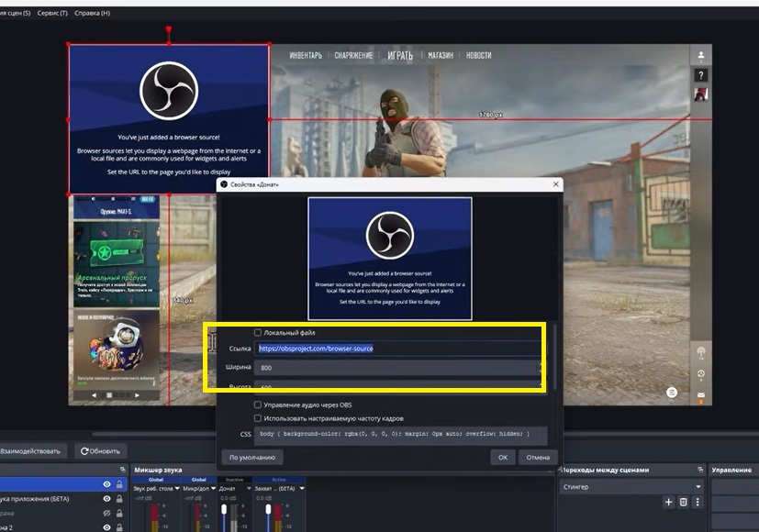Toggle lock on the hidden greyed-out source row
Image resolution: width=759 pixels, height=532 pixels.
[119, 513]
